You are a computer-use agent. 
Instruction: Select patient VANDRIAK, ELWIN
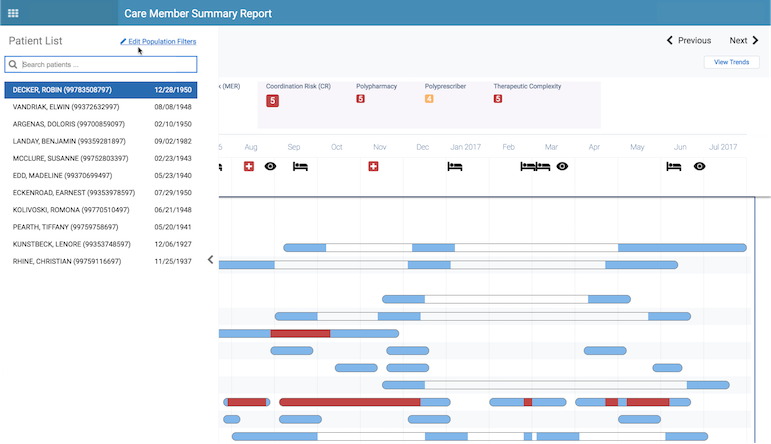101,107
